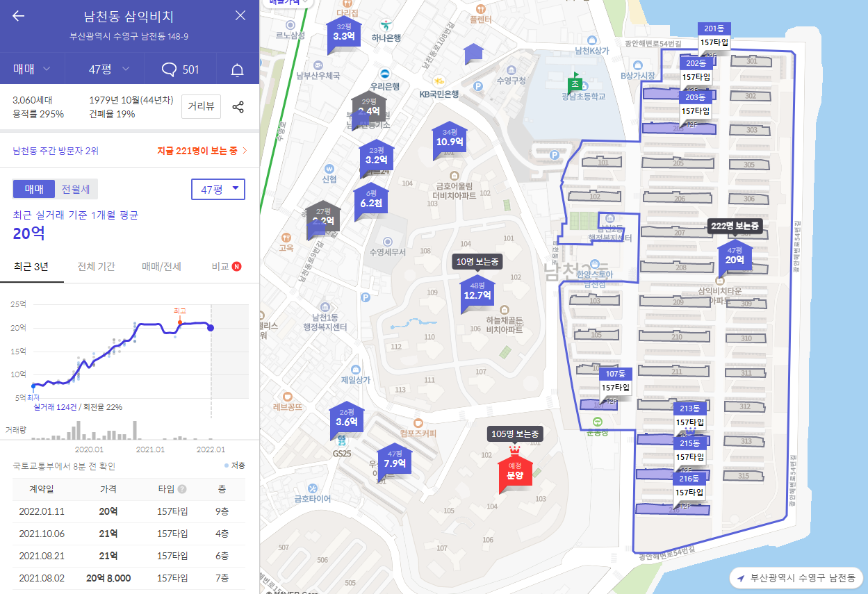Go back using the left arrow icon
Screen dimensions: 868x594
click(x=19, y=16)
